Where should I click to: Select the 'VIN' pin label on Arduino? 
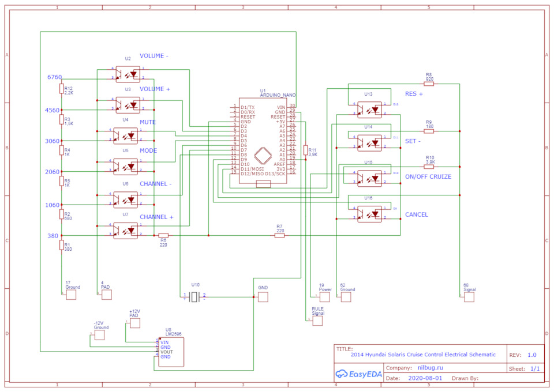coord(281,107)
